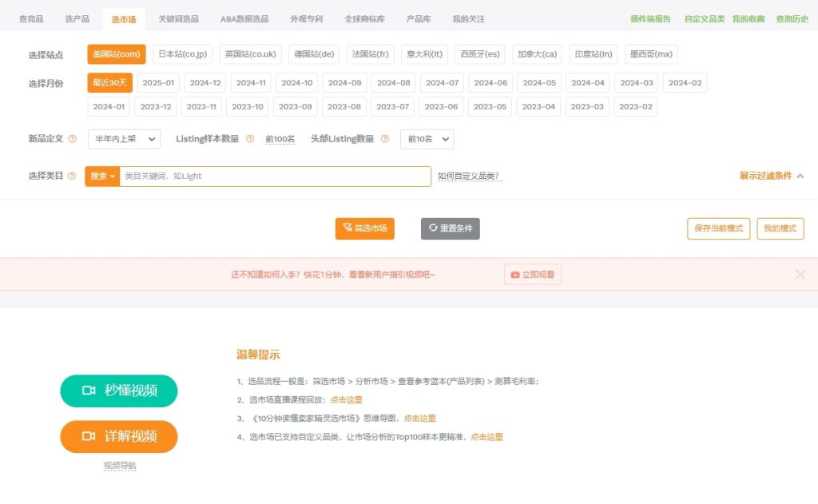Screen dimensions: 818x504
Task: Select the month 2024-06
Action: point(490,81)
